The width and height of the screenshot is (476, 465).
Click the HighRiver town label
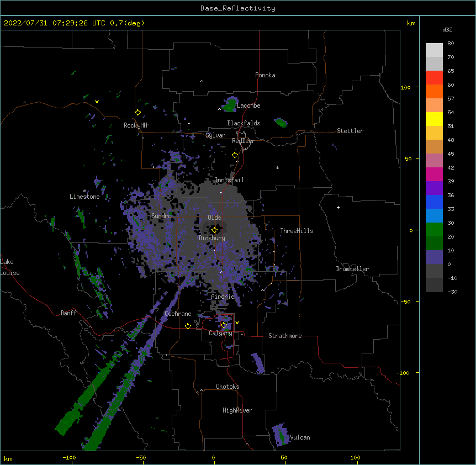(x=237, y=410)
